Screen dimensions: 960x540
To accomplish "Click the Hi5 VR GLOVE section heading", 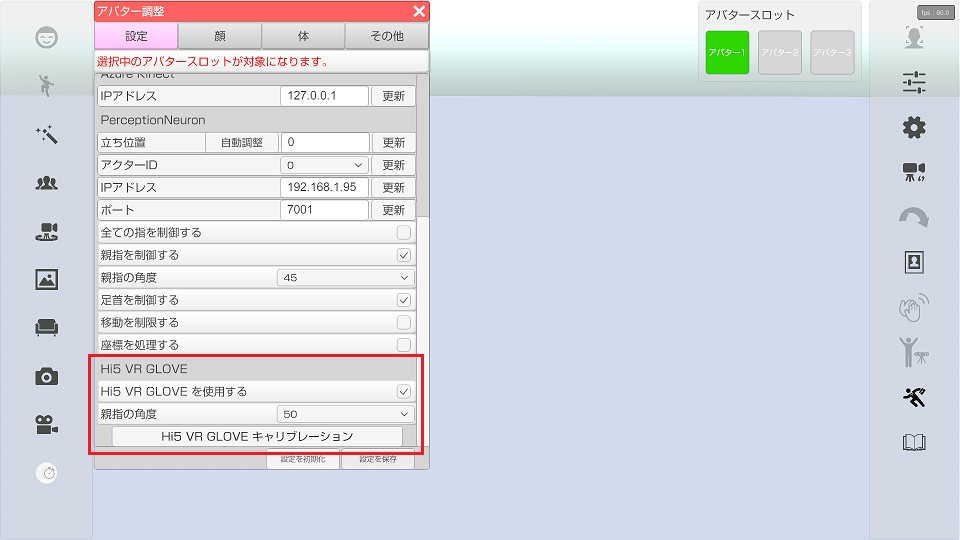I will (x=144, y=369).
